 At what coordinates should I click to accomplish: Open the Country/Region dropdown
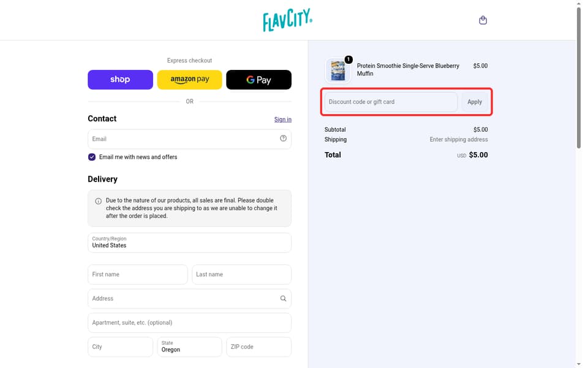[x=189, y=243]
